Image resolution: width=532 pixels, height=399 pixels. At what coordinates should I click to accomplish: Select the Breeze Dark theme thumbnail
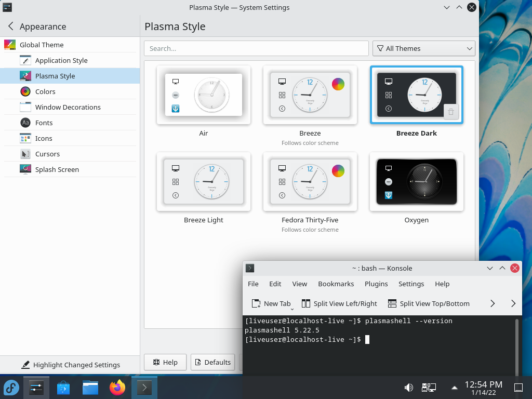417,95
